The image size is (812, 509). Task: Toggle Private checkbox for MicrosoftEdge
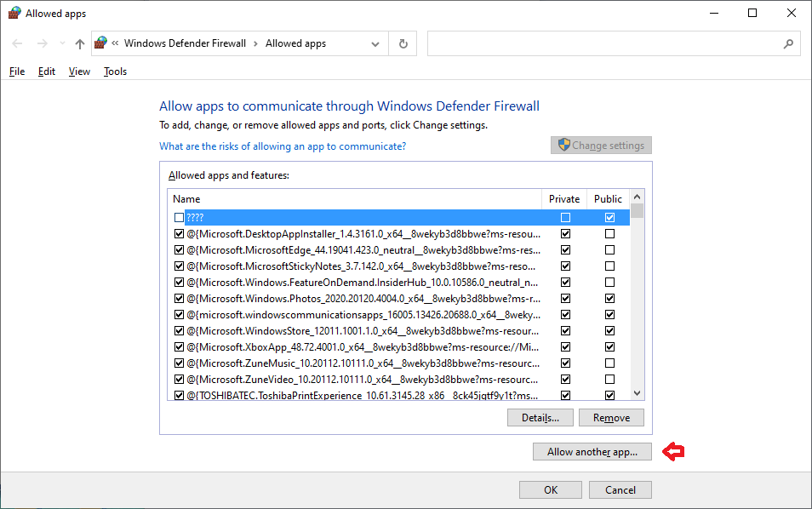tap(565, 249)
